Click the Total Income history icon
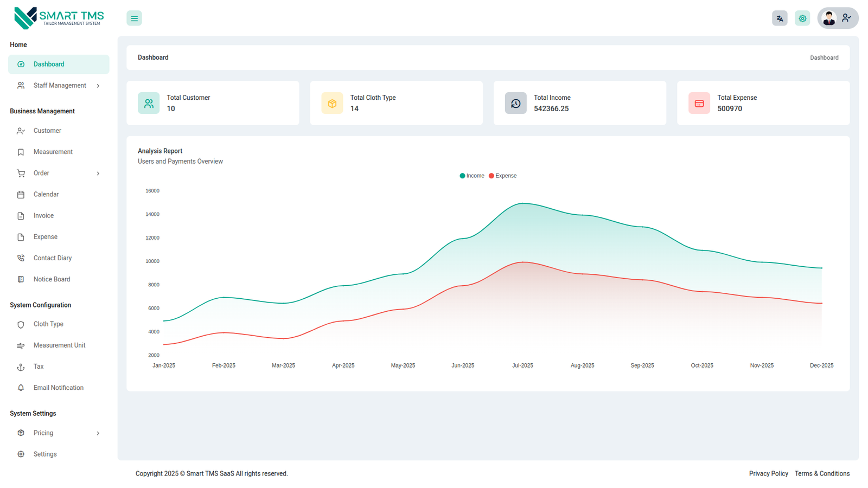The height and width of the screenshot is (488, 868). (515, 103)
